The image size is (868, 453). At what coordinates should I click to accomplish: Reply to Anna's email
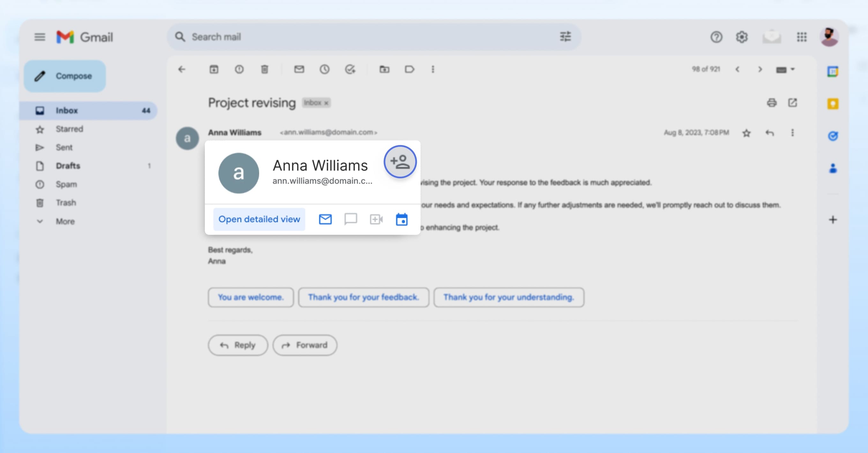point(238,345)
